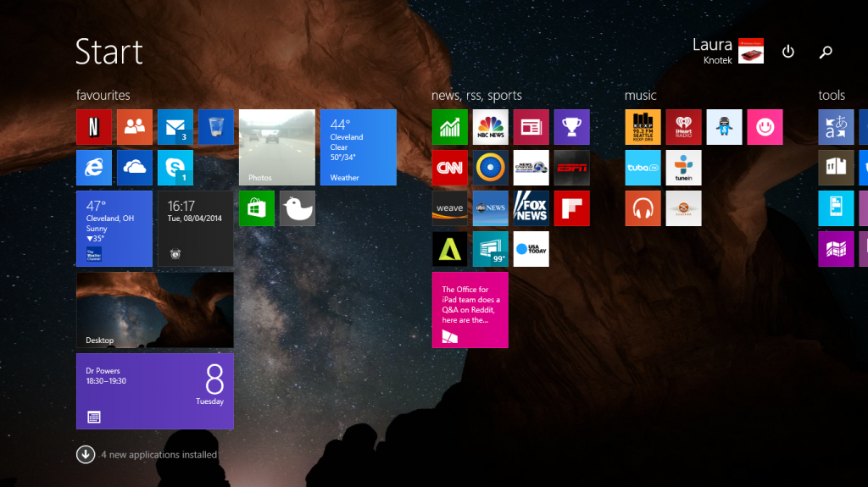Open the ABC News tile
This screenshot has width=868, height=487.
491,208
